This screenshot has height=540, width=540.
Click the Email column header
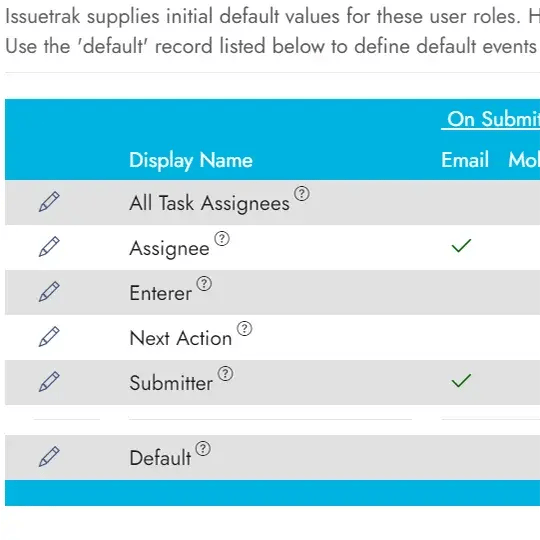pyautogui.click(x=465, y=160)
